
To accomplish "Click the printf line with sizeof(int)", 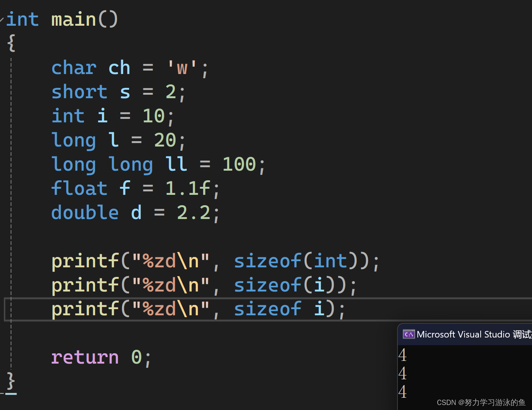I will pyautogui.click(x=215, y=261).
